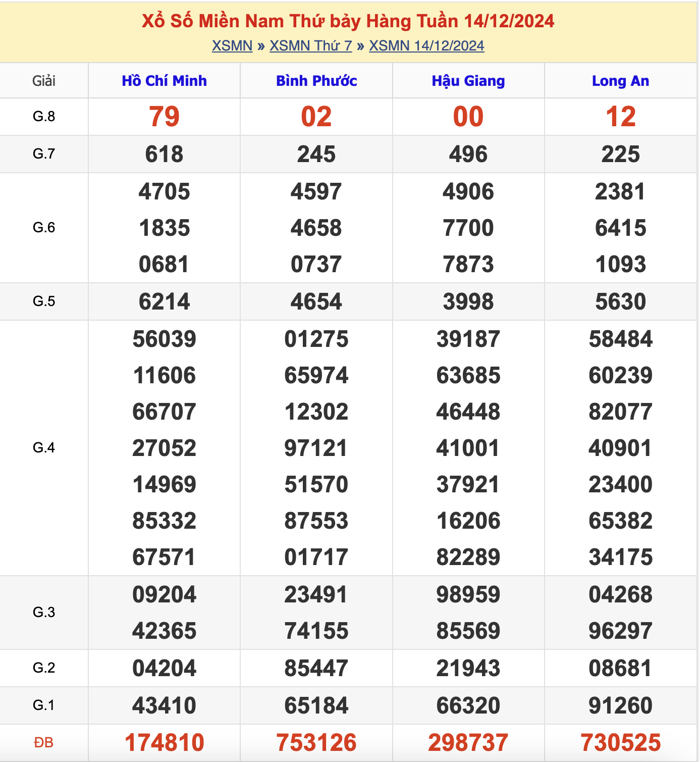Viewport: 700px width, 762px height.
Task: Select the Giải column header
Action: pyautogui.click(x=44, y=81)
